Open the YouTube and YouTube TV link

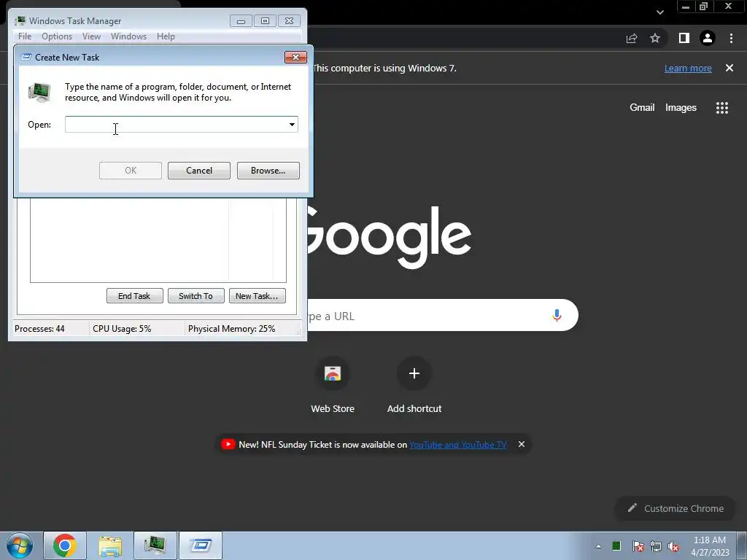tap(458, 444)
